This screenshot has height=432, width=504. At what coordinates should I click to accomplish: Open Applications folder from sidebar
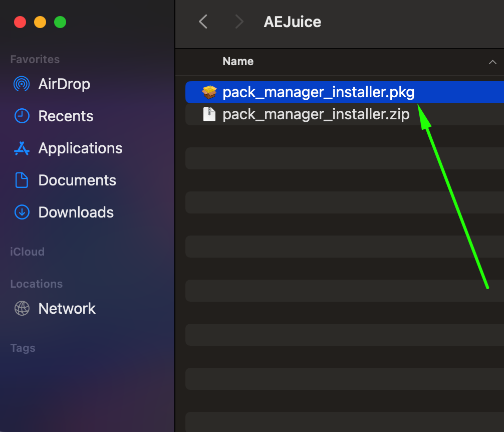tap(80, 148)
